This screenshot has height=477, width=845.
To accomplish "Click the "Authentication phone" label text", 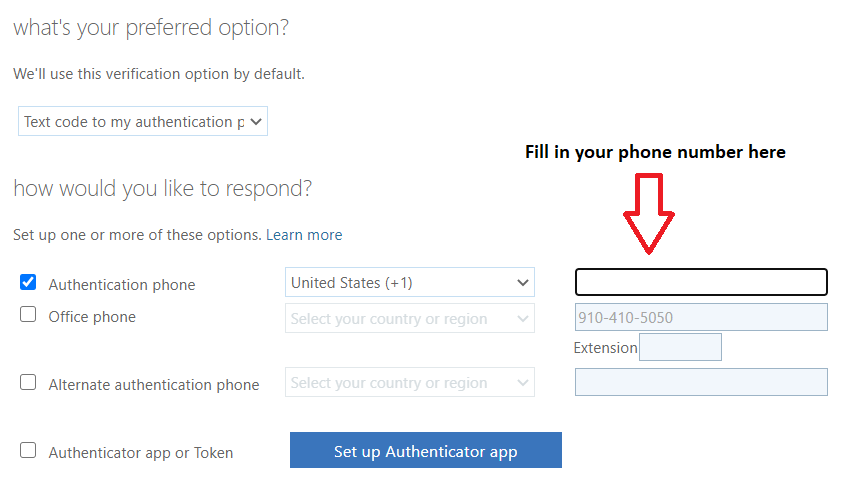I will click(x=122, y=285).
